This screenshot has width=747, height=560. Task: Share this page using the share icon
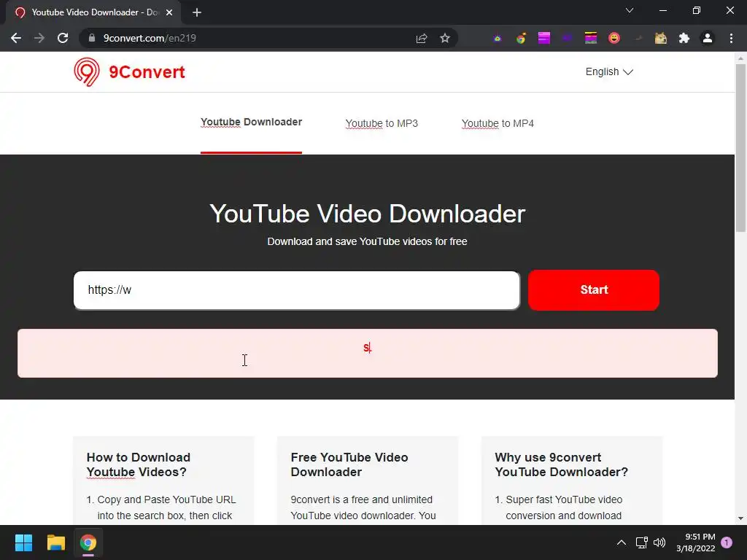click(x=422, y=38)
